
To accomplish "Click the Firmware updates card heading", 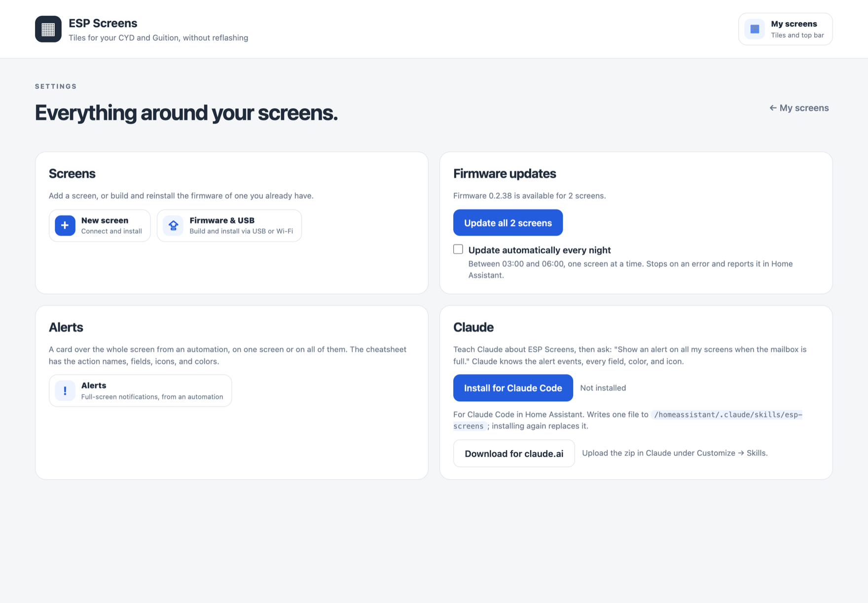I will point(505,174).
